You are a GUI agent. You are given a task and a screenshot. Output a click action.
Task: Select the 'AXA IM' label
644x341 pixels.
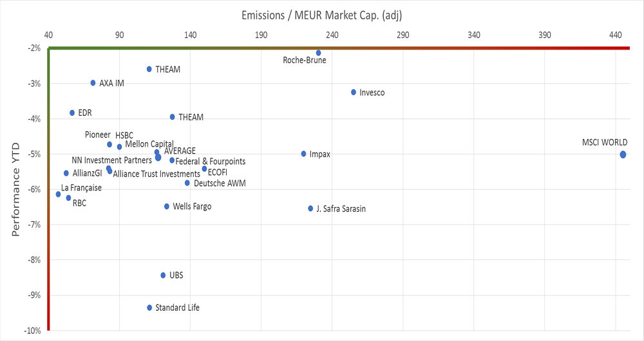tap(111, 83)
